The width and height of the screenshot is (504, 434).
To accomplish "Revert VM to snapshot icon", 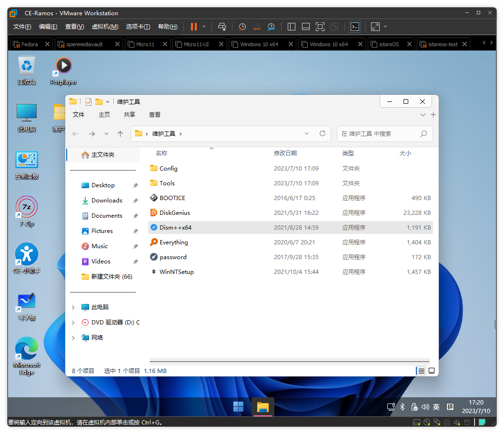I will click(x=256, y=27).
